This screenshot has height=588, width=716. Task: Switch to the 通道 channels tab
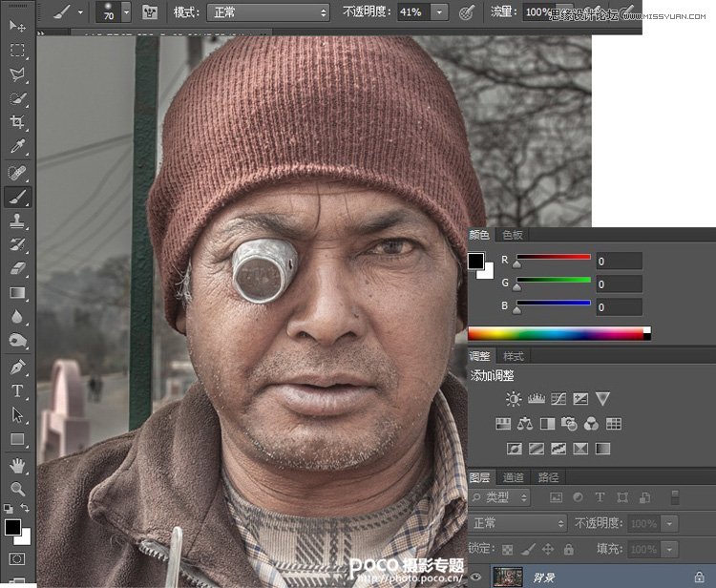click(x=514, y=477)
